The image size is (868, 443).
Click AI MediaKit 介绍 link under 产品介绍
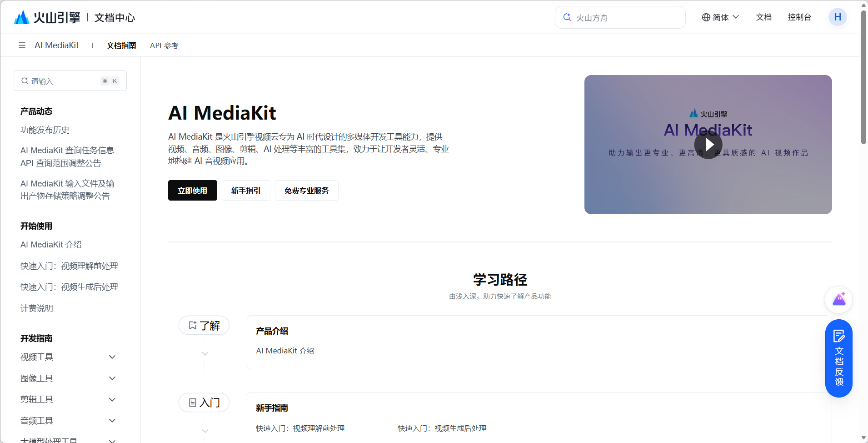click(x=285, y=351)
